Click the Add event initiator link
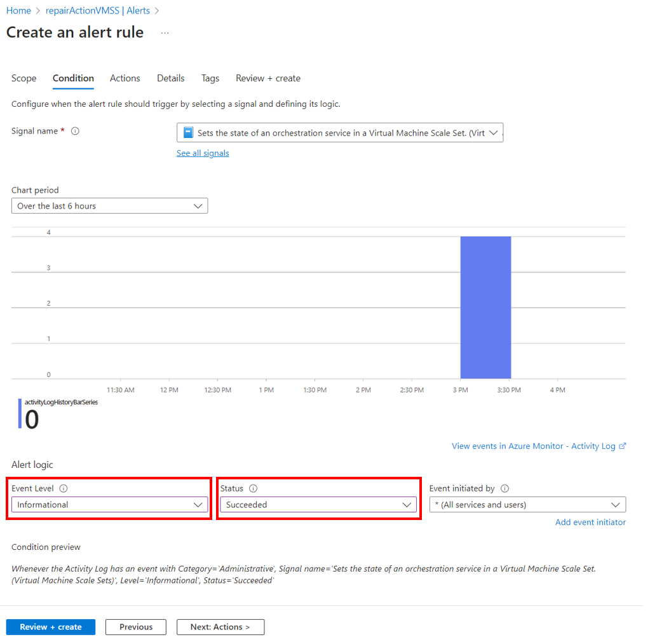Image resolution: width=650 pixels, height=644 pixels. click(590, 522)
